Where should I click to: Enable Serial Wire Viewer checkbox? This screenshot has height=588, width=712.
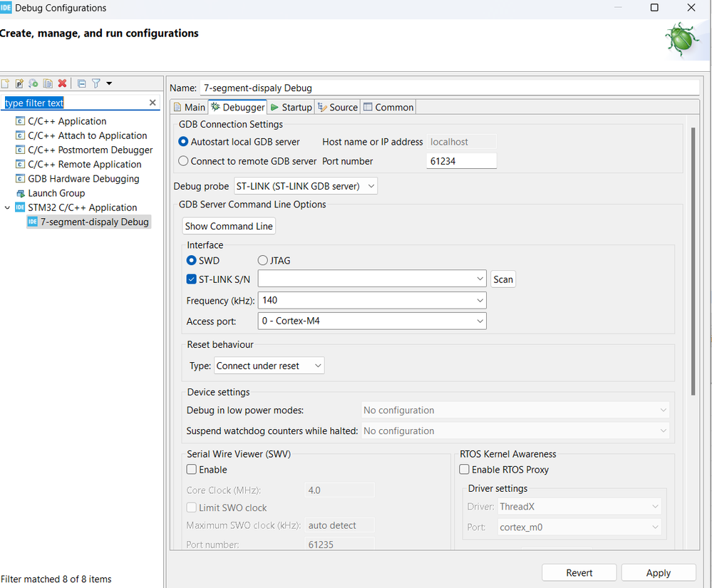192,470
